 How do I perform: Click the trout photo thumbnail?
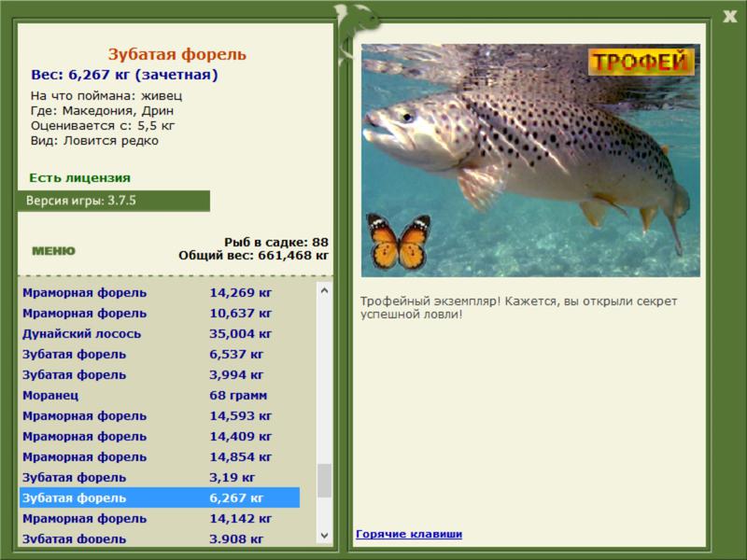(530, 161)
